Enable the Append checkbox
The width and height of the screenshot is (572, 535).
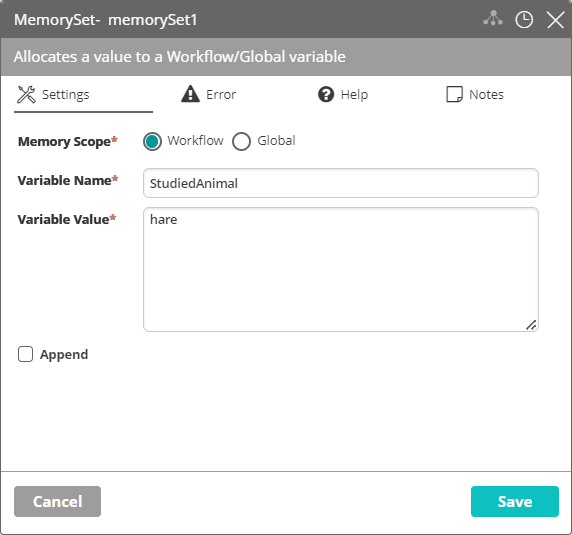26,354
